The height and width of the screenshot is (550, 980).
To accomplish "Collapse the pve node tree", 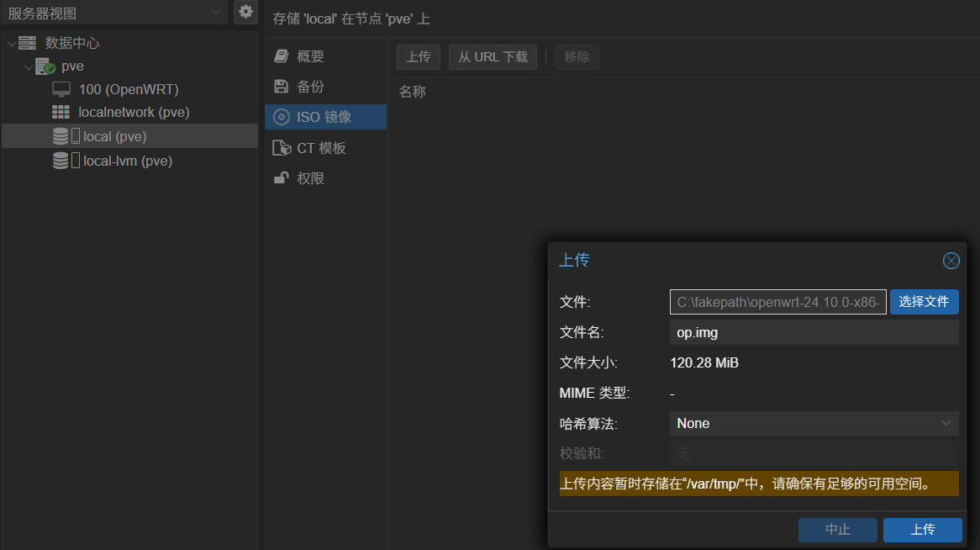I will [x=29, y=66].
